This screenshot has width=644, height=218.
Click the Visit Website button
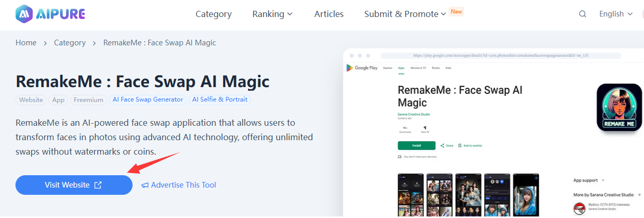point(74,185)
